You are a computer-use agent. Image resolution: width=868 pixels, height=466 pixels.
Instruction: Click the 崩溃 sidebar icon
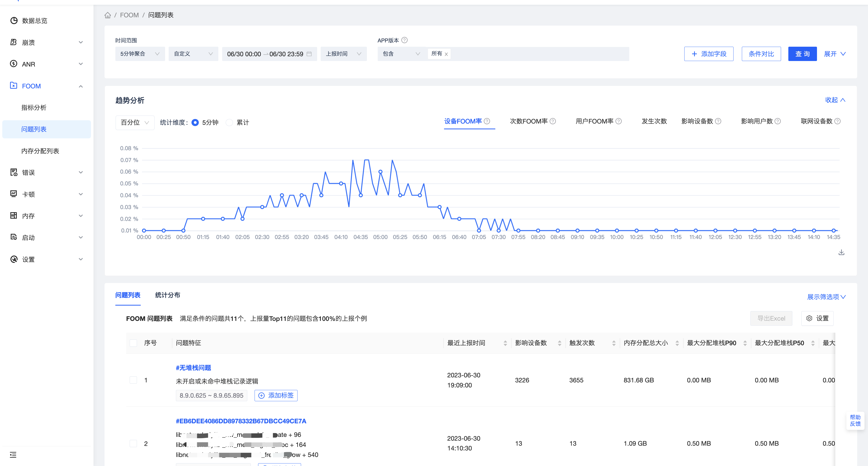pos(14,42)
